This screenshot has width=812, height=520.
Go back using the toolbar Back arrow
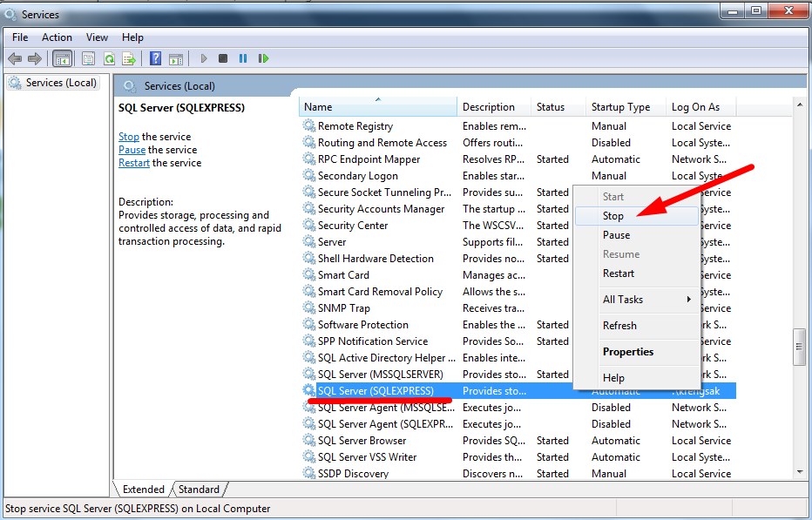15,58
